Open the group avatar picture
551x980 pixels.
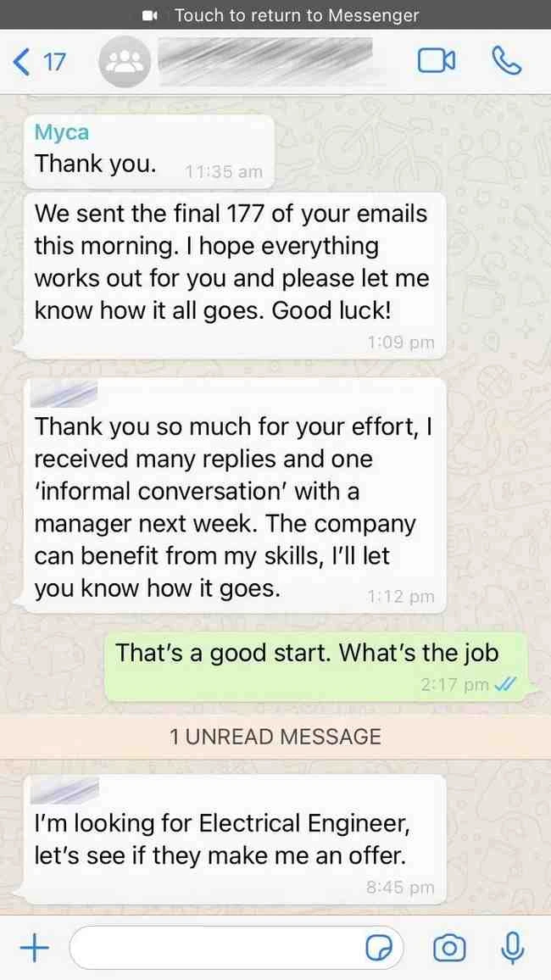point(125,61)
